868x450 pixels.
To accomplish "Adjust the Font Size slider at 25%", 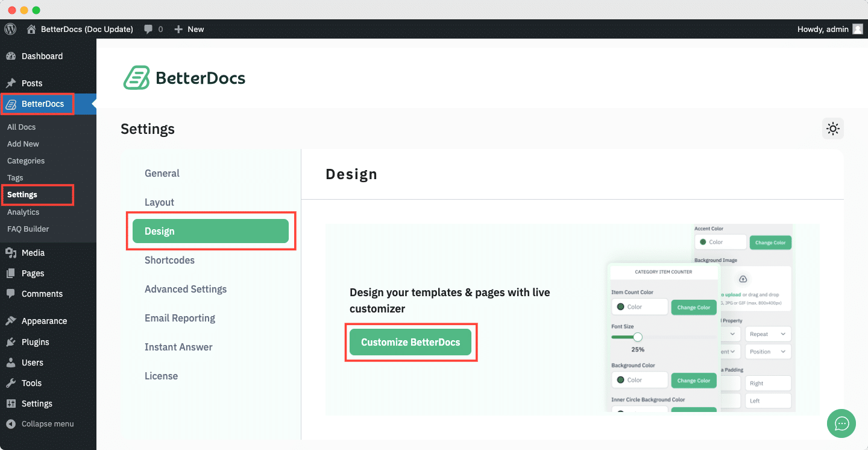I will pyautogui.click(x=637, y=338).
